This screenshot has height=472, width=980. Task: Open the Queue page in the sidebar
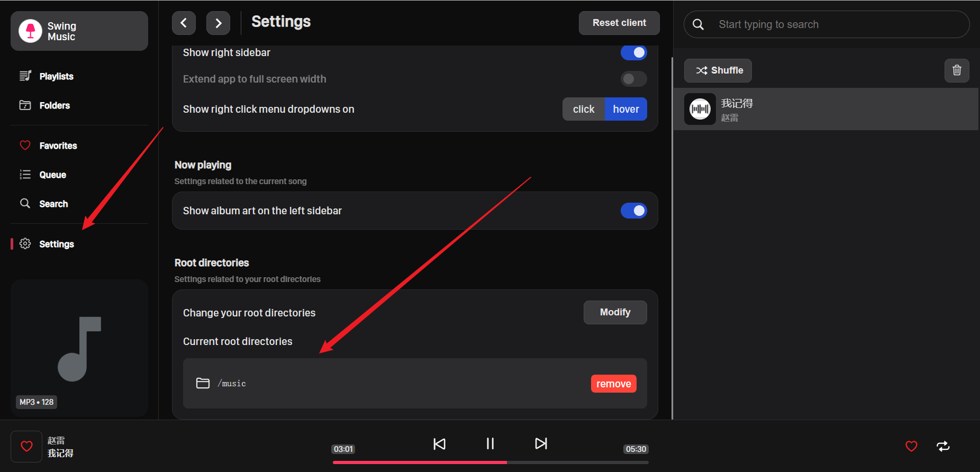pyautogui.click(x=52, y=175)
